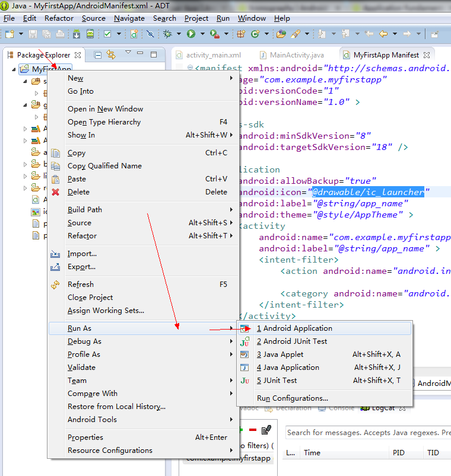Viewport: 451px width, 476px height.
Task: Open Android Virtual Device Manager from the toolbar
Action: click(x=90, y=34)
